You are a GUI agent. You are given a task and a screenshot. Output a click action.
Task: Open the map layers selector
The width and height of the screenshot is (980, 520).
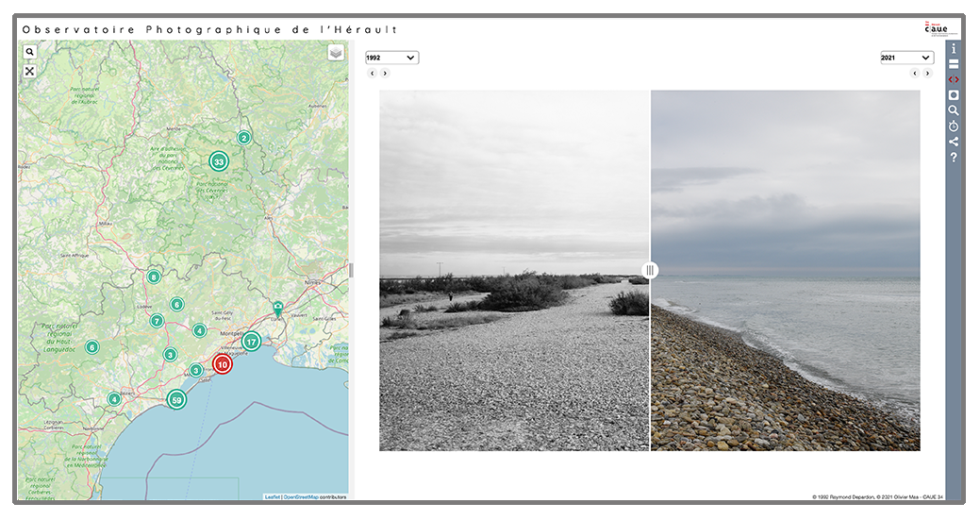coord(336,53)
